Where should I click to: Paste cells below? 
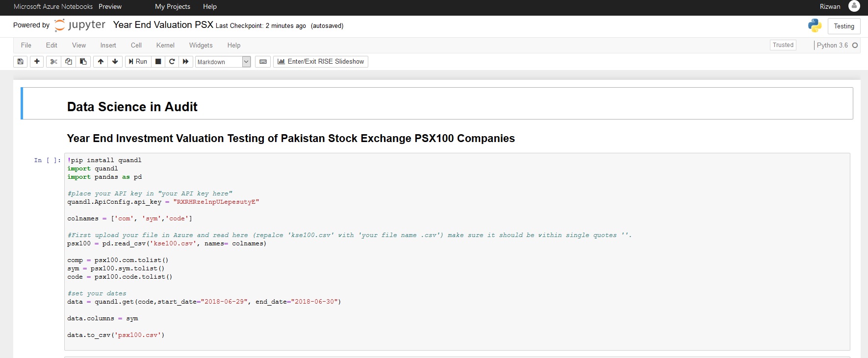(x=83, y=62)
